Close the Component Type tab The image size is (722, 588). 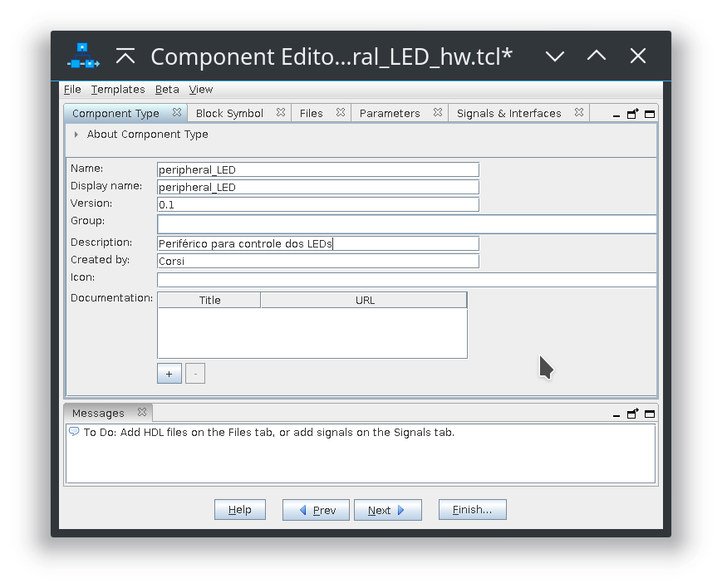(177, 112)
